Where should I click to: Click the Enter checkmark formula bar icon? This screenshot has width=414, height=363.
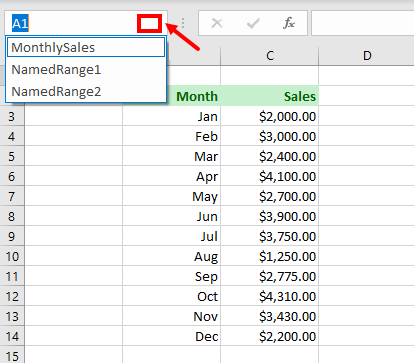click(x=253, y=23)
